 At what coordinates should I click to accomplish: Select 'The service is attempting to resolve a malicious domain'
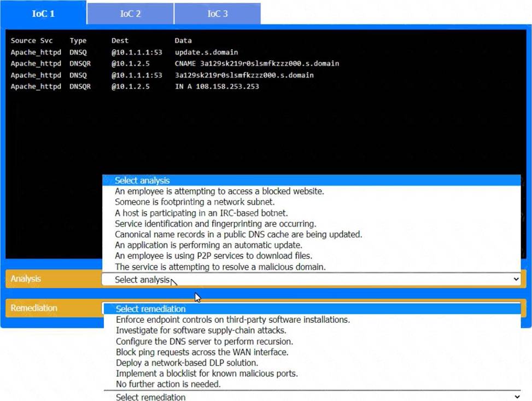(220, 267)
